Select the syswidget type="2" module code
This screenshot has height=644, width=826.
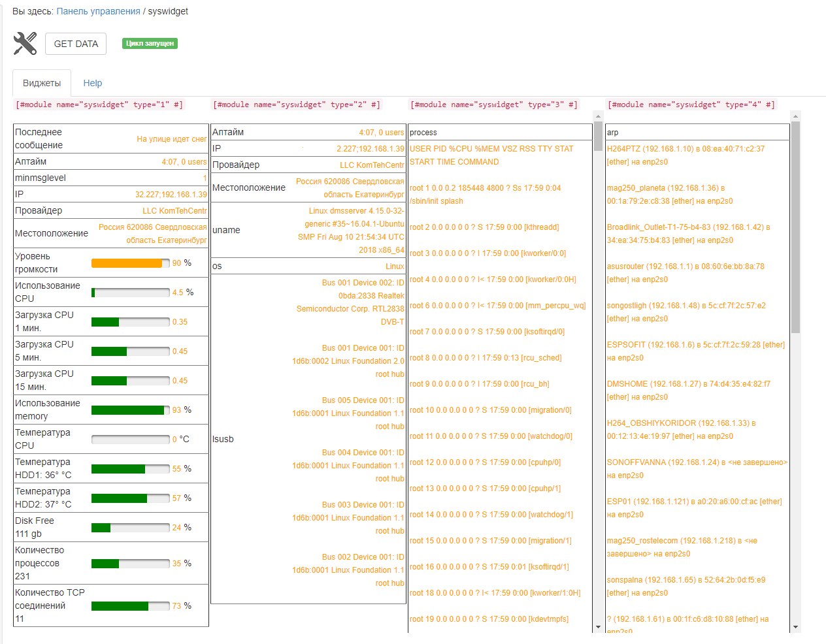(x=297, y=105)
